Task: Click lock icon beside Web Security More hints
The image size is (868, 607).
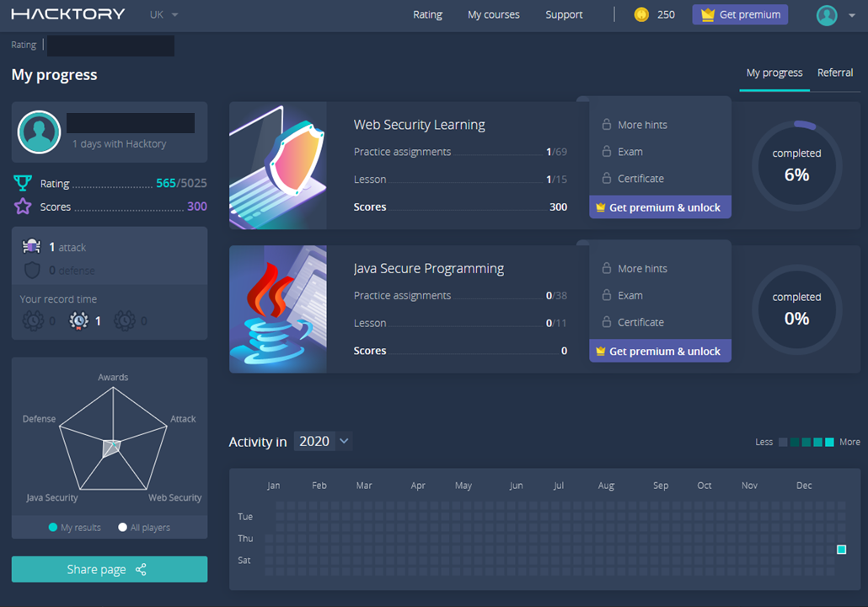Action: tap(607, 124)
